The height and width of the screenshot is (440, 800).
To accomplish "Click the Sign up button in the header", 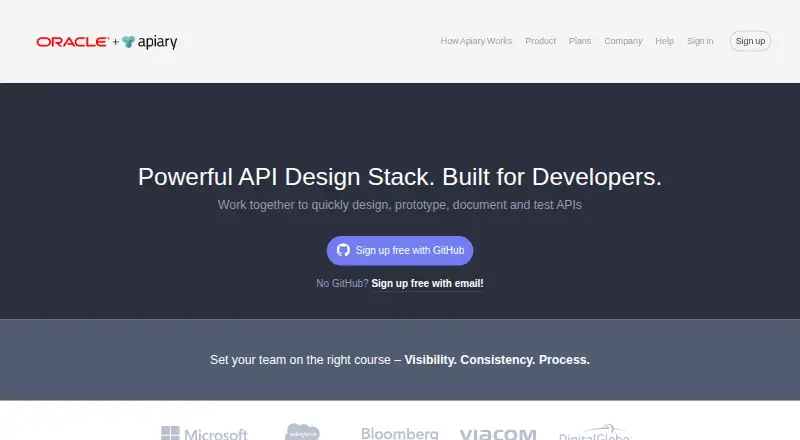I will click(750, 41).
